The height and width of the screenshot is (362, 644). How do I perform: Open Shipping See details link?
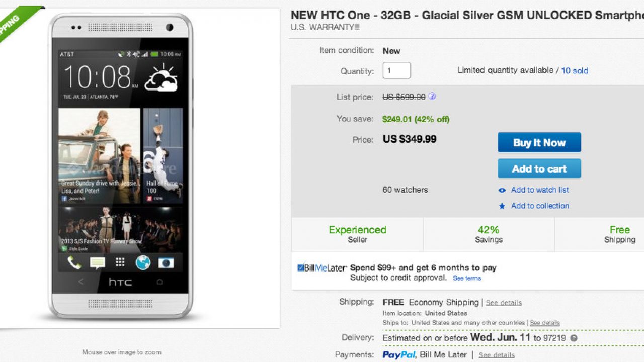pyautogui.click(x=504, y=303)
